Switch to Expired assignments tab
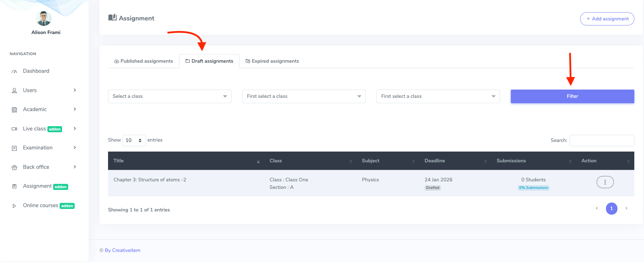The width and height of the screenshot is (644, 262). point(272,61)
